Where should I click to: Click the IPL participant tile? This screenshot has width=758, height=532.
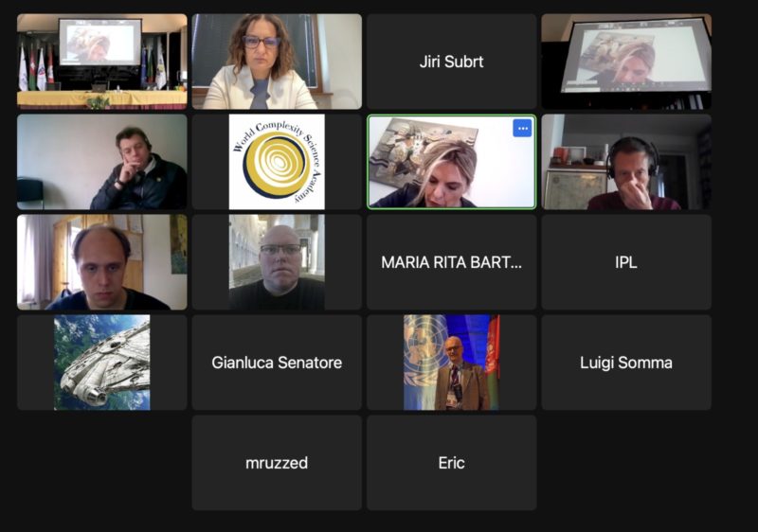coord(626,262)
